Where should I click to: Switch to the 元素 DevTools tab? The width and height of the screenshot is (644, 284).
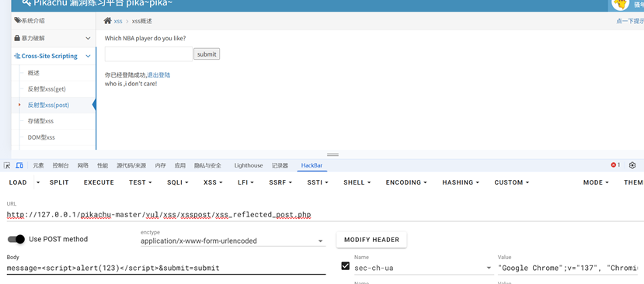[38, 165]
